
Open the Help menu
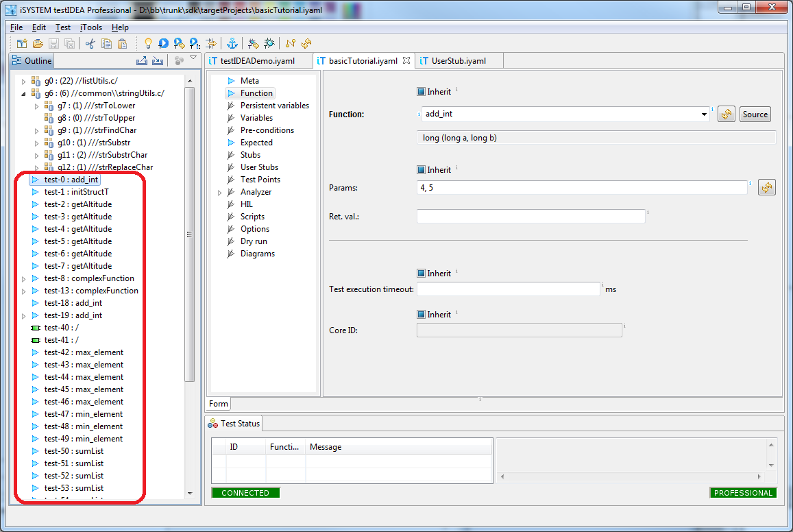click(x=120, y=27)
